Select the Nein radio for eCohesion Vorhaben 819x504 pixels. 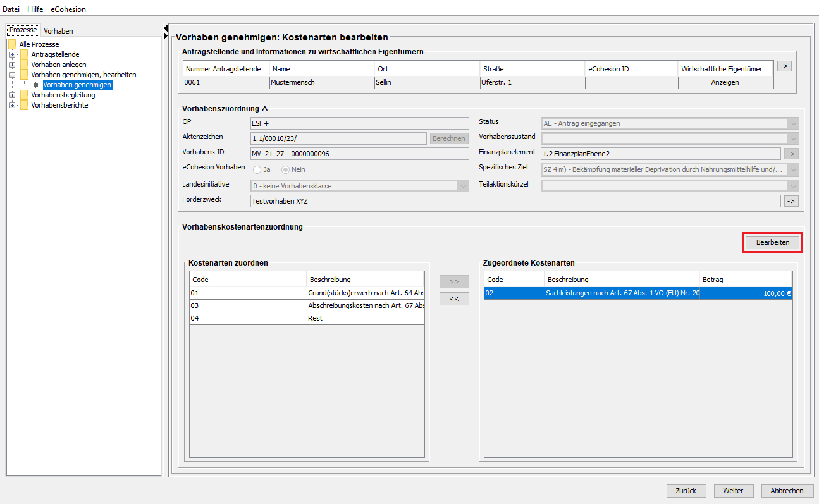[x=285, y=169]
